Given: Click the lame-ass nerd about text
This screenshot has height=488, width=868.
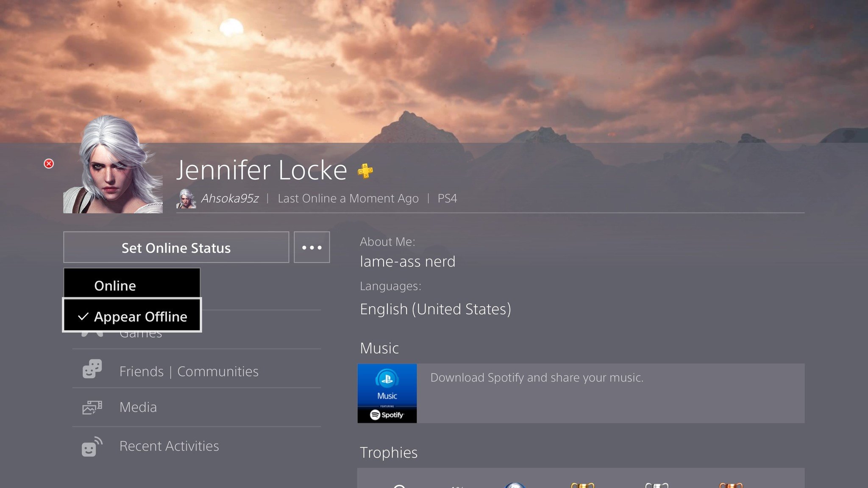Looking at the screenshot, I should pos(407,261).
